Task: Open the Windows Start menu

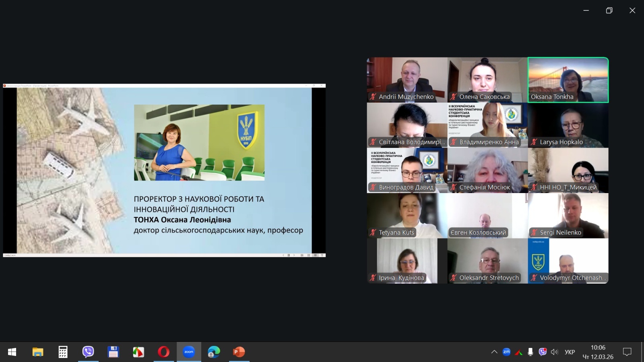Action: pos(12,352)
